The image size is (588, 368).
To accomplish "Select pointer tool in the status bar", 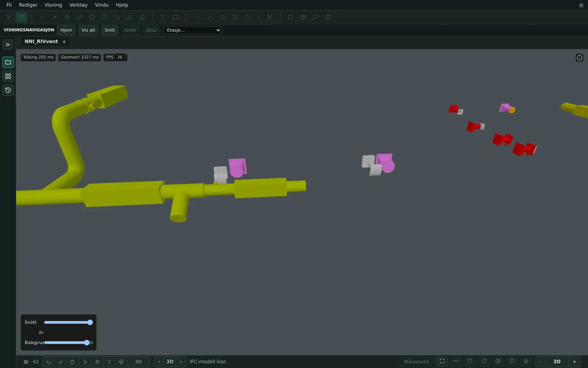I will pos(85,362).
